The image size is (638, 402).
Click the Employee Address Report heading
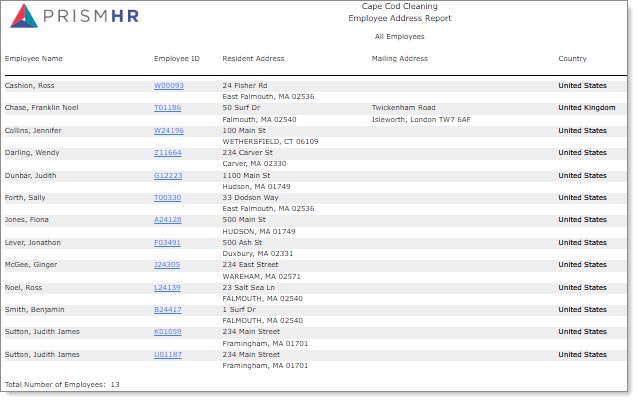tap(400, 18)
